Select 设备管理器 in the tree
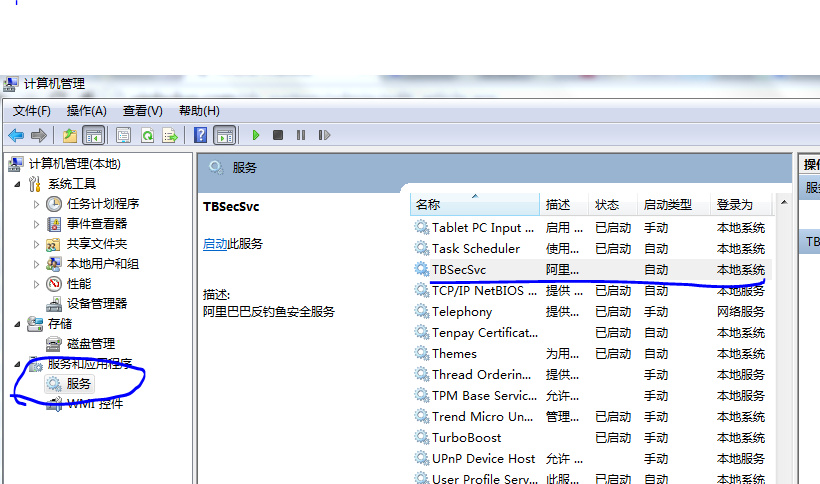Screen dimensions: 820x484 [x=96, y=304]
